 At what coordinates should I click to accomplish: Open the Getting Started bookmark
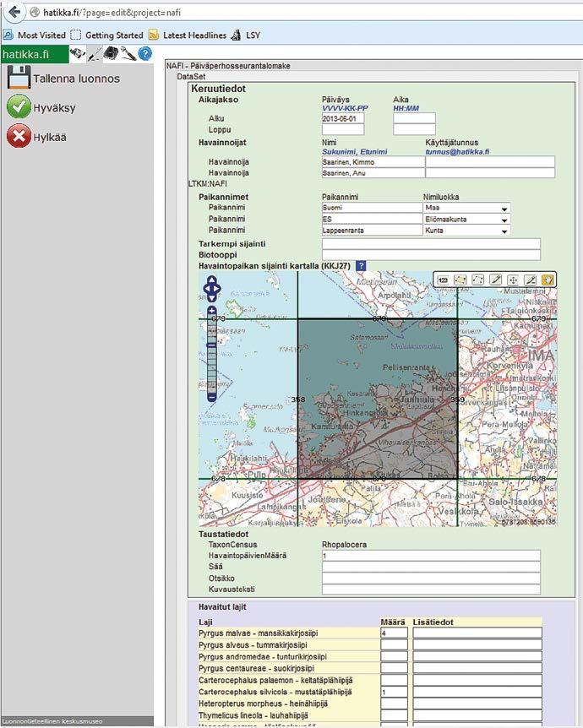coord(107,35)
